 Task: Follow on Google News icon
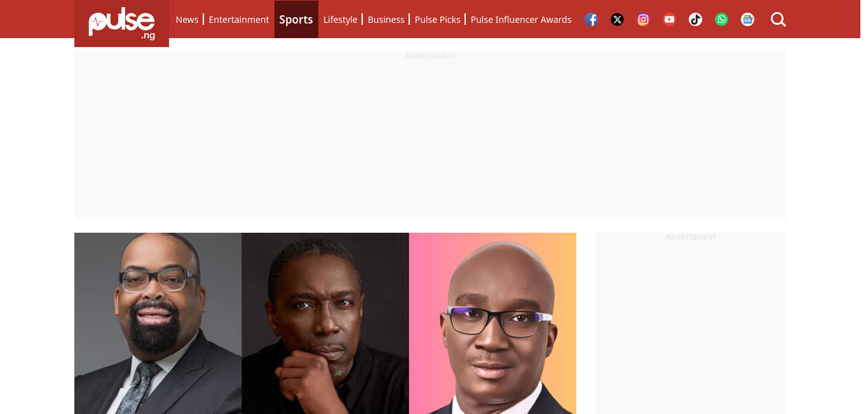[747, 20]
